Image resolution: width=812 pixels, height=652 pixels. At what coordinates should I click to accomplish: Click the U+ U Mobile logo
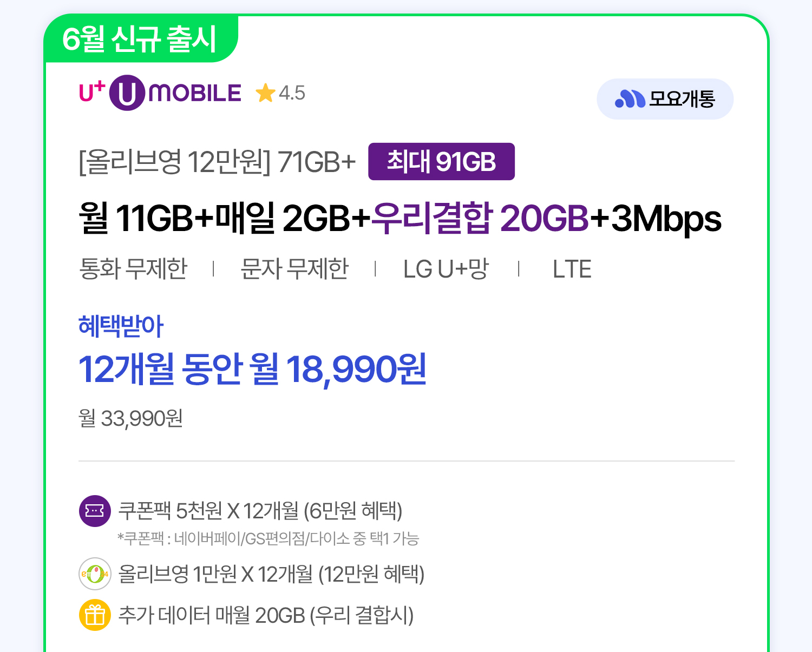click(160, 93)
